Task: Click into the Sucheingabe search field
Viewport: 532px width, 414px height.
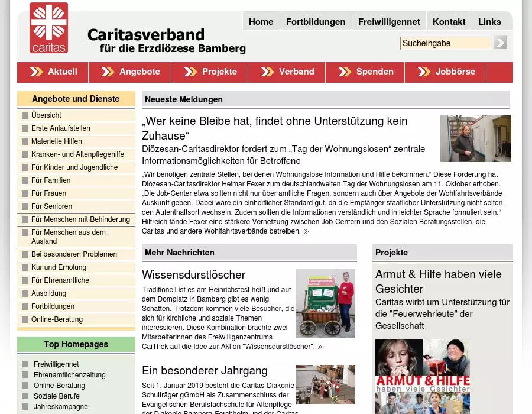Action: coord(445,43)
